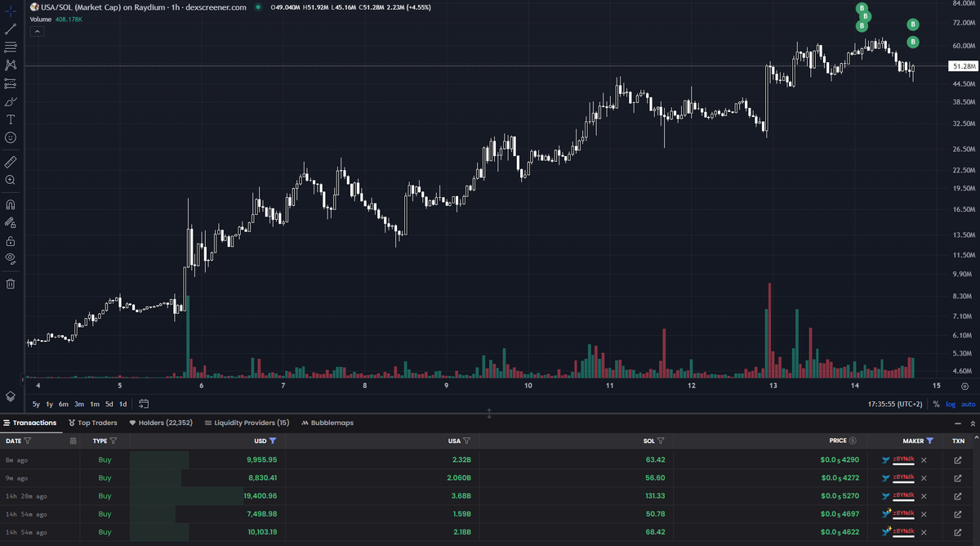Switch to the Transactions tab
The width and height of the screenshot is (980, 546).
30,423
